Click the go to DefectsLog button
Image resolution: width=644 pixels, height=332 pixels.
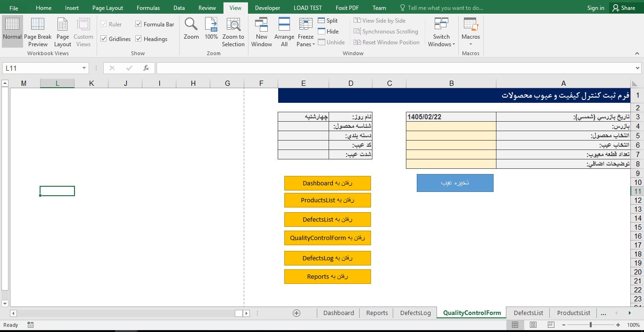(328, 258)
